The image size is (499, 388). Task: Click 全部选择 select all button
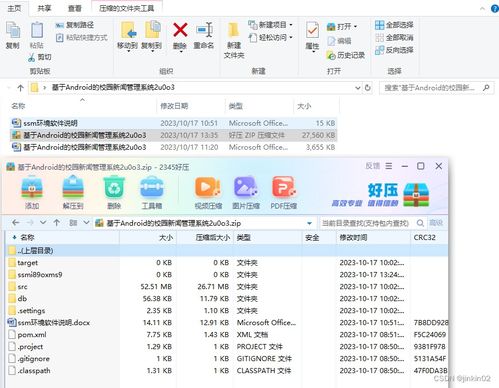[394, 25]
